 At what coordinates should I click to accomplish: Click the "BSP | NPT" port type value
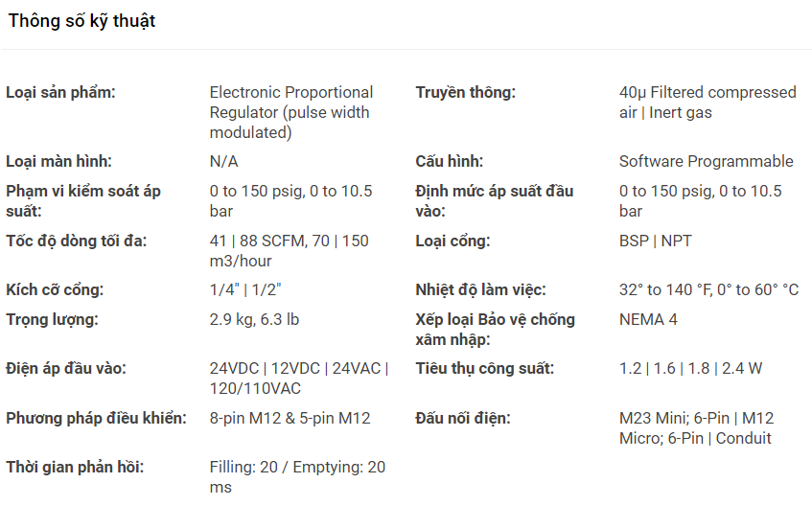(x=654, y=241)
